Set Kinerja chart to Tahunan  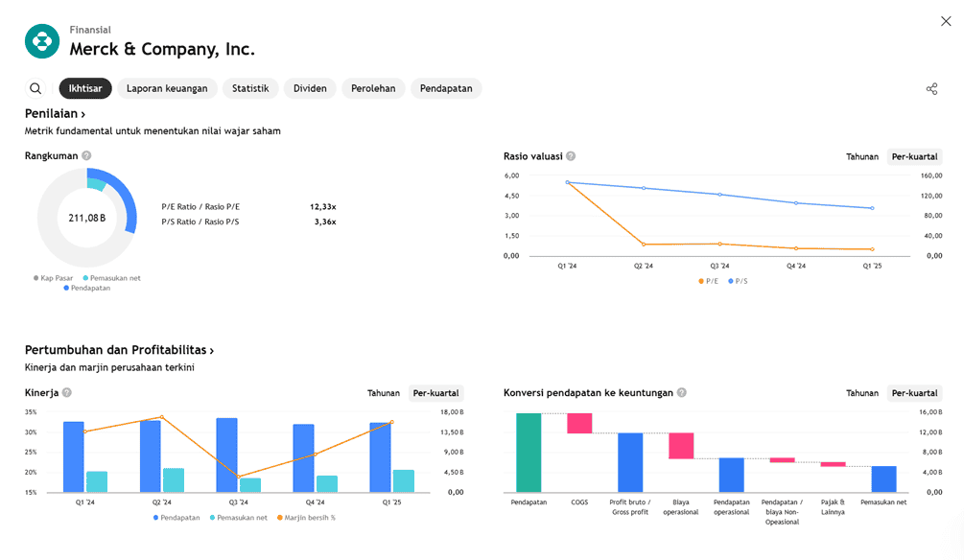(x=384, y=393)
